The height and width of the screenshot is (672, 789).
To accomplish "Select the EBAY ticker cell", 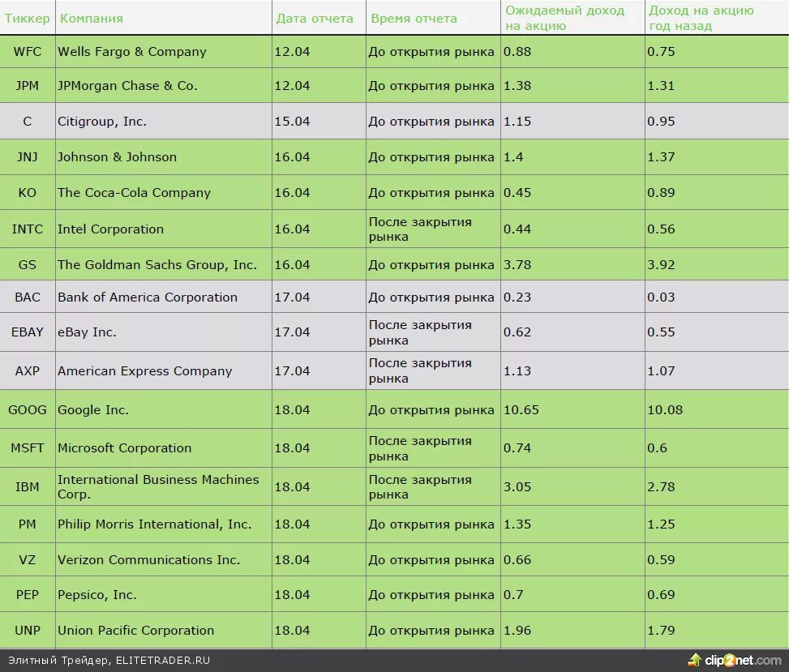I will click(x=28, y=332).
